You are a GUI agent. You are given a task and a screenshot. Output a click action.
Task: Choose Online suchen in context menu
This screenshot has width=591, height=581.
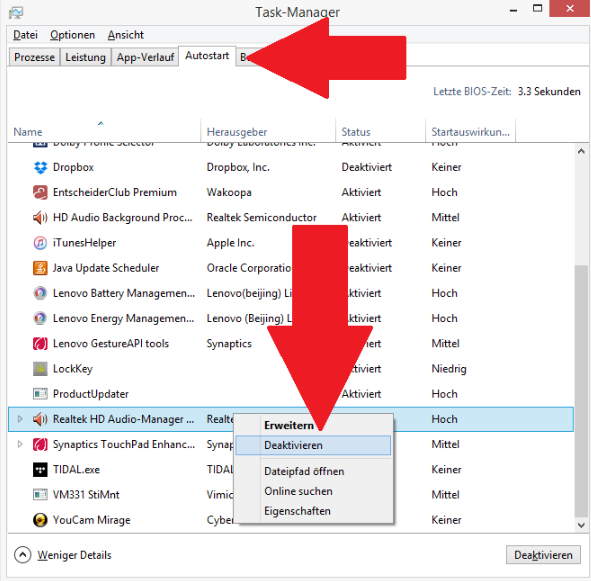(313, 492)
